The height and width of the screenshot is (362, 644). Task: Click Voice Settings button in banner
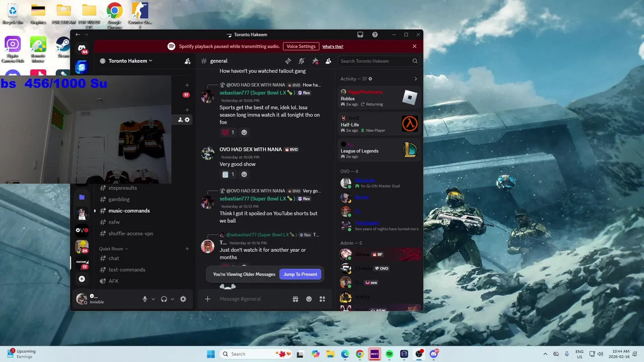tap(301, 46)
